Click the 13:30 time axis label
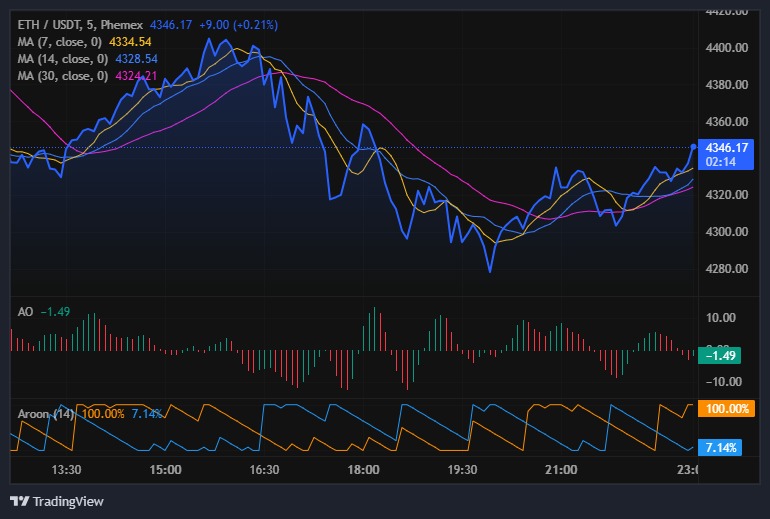 [x=66, y=469]
